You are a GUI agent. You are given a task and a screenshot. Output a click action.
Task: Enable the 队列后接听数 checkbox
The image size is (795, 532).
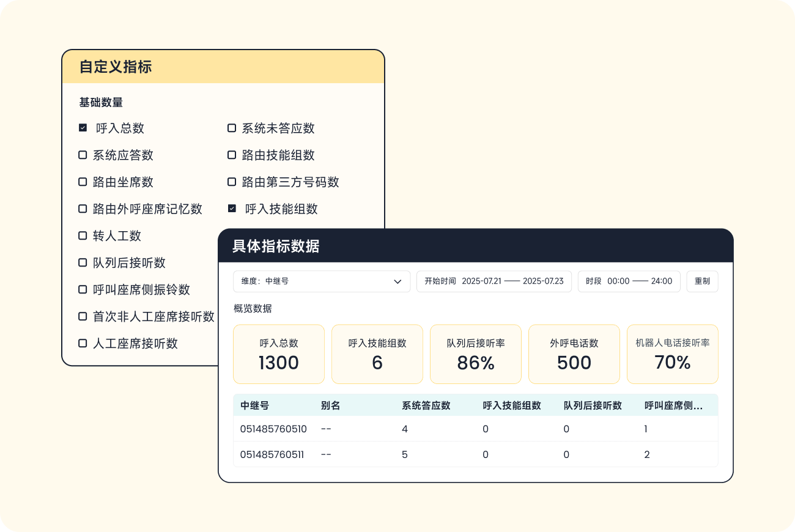83,262
